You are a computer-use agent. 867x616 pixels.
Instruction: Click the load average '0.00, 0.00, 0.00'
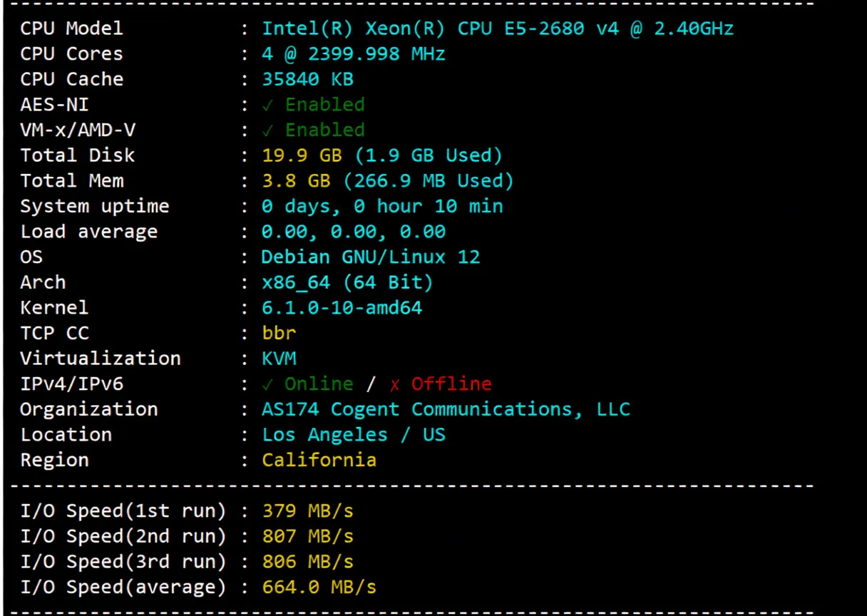354,232
